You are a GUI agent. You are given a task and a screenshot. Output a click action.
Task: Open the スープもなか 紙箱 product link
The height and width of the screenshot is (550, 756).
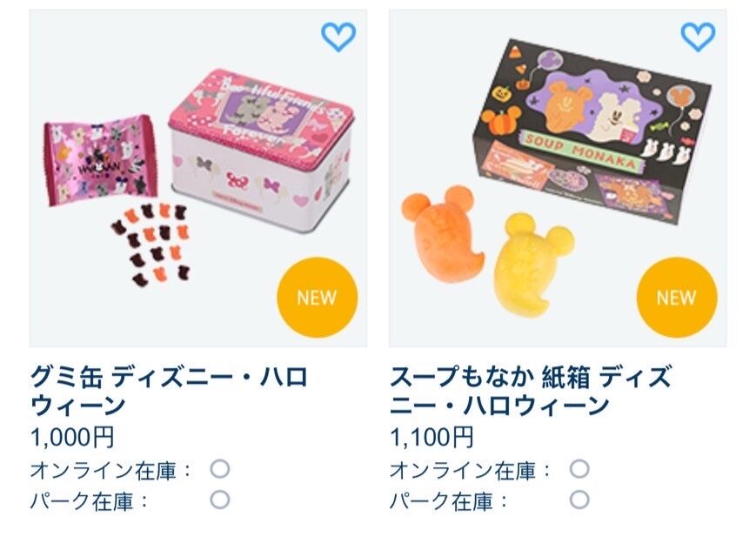(531, 391)
